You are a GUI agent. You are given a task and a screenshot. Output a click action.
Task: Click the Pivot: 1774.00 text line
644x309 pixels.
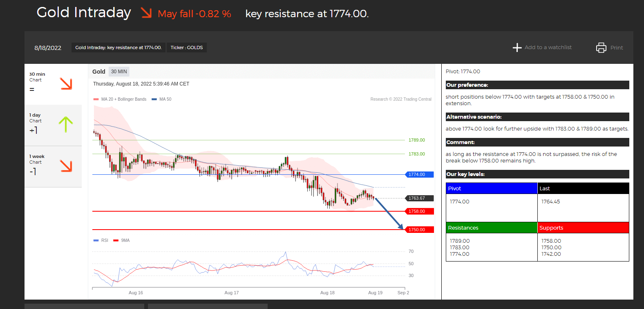click(x=463, y=71)
